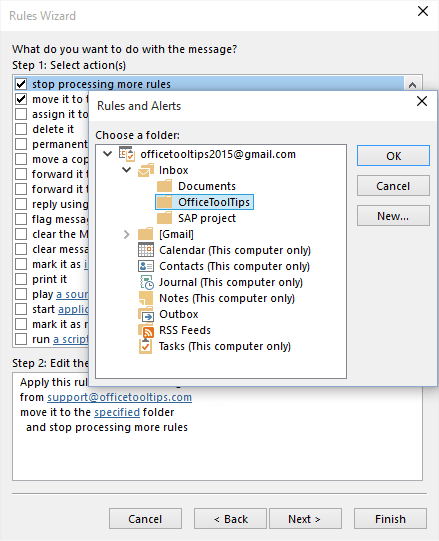Click the action list scroll-up arrow
This screenshot has height=541, width=439.
412,85
